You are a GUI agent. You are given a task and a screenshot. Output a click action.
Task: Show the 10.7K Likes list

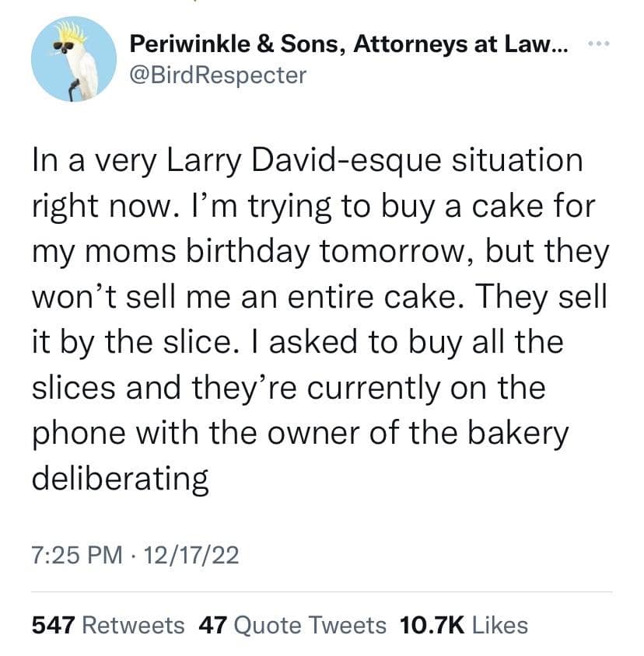(463, 624)
